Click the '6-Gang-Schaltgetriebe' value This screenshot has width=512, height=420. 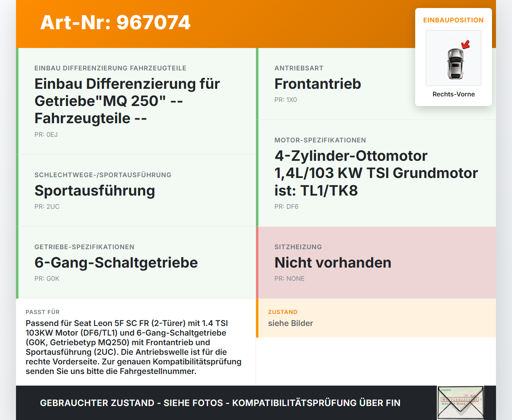116,262
